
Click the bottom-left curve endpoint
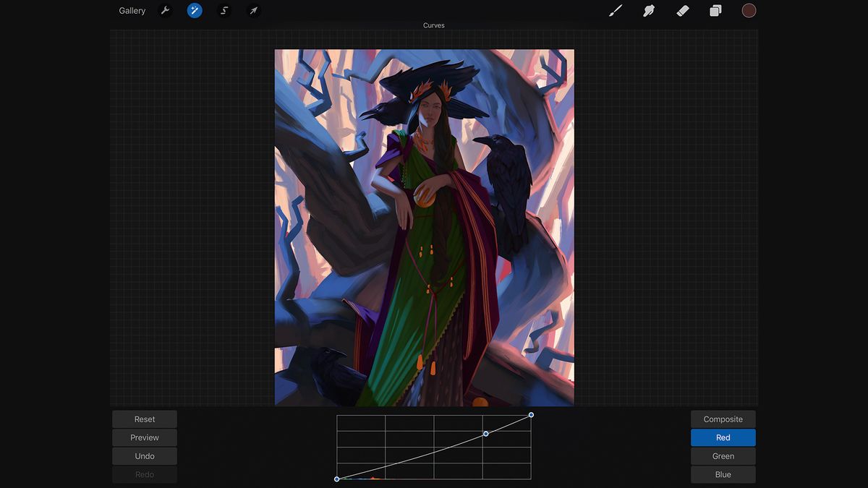(x=337, y=478)
